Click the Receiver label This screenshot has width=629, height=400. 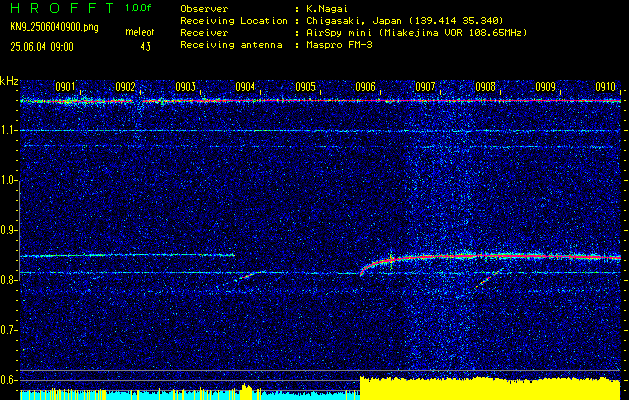204,33
